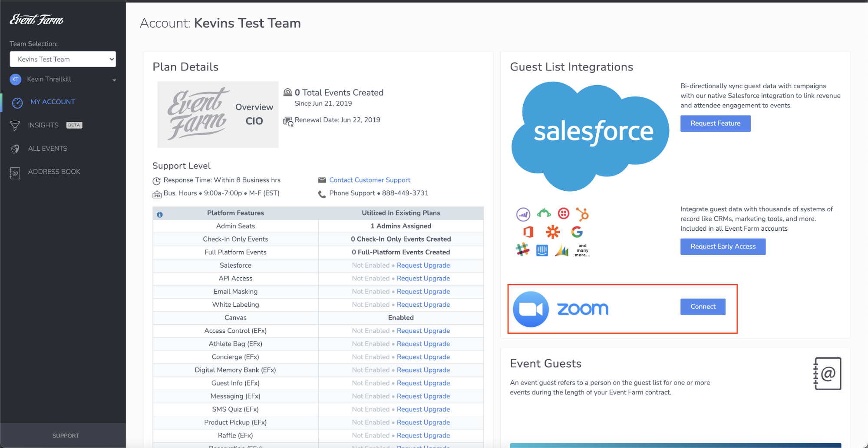Open Support at the sidebar bottom
868x448 pixels.
click(66, 435)
